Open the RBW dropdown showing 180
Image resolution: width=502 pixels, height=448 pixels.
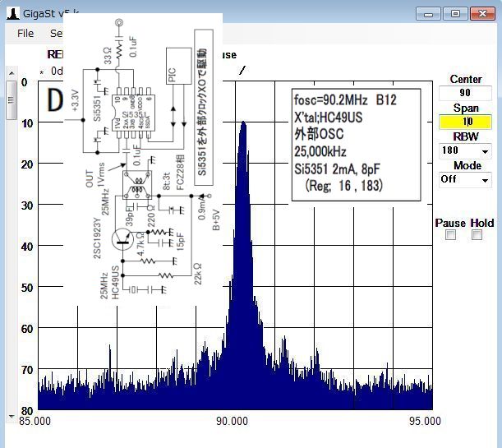pos(465,150)
